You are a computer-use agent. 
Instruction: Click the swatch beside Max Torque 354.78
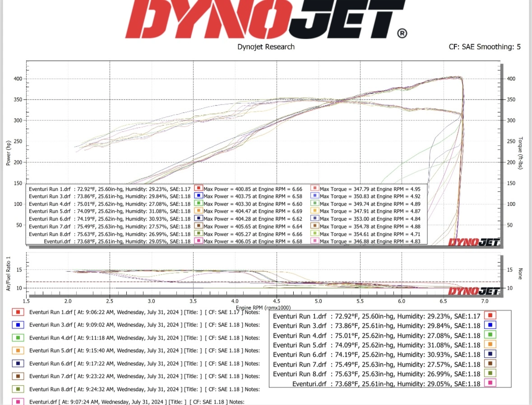point(315,226)
